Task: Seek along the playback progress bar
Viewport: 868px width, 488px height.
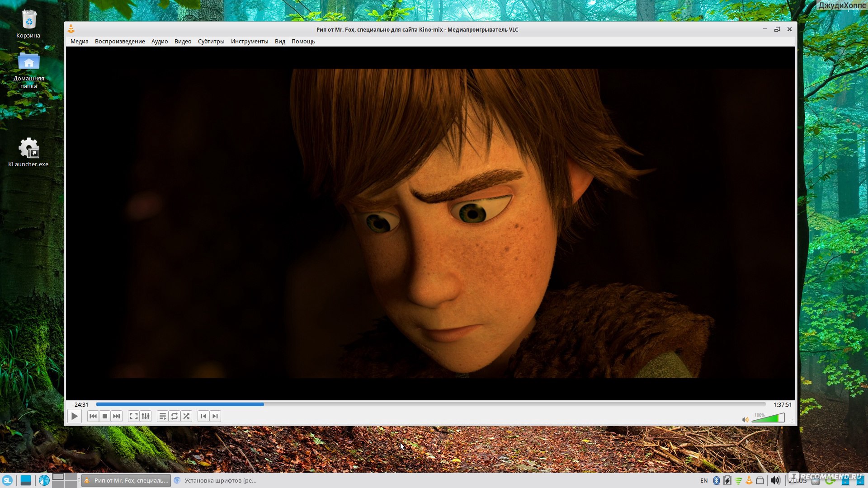Action: (x=431, y=404)
